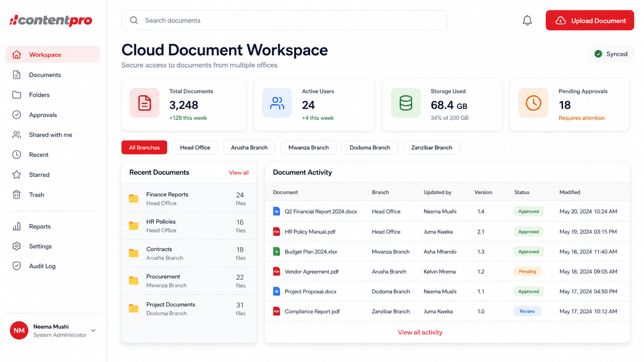Click the Folders icon in sidebar
This screenshot has height=362, width=644.
click(17, 95)
